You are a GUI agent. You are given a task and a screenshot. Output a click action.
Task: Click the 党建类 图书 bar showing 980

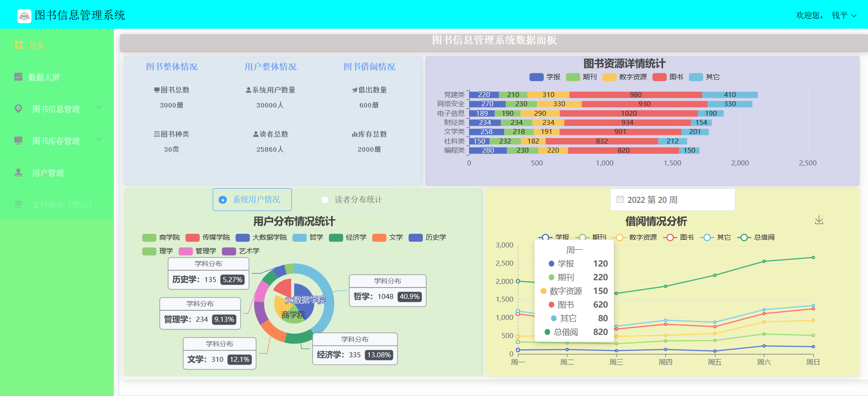pyautogui.click(x=635, y=95)
